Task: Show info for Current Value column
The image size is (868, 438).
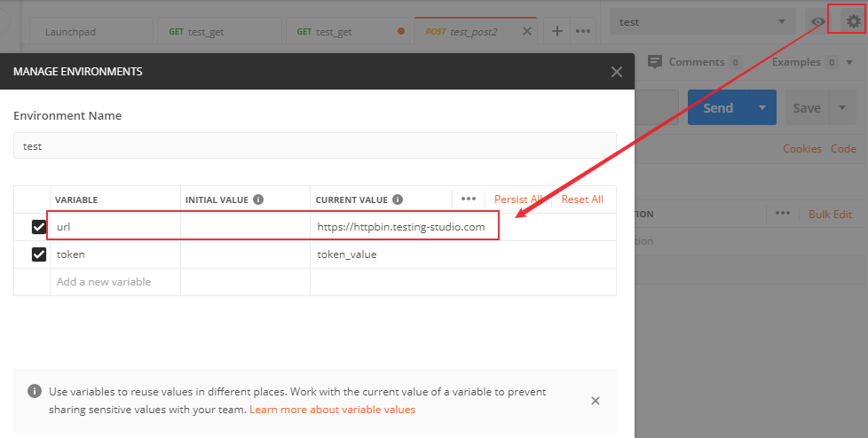Action: click(x=398, y=199)
